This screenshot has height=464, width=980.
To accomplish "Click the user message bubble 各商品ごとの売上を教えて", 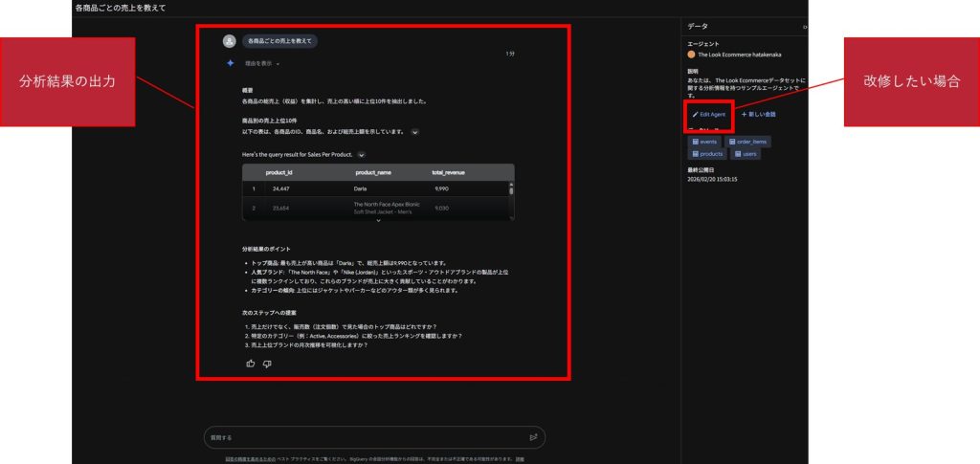I will coord(280,41).
